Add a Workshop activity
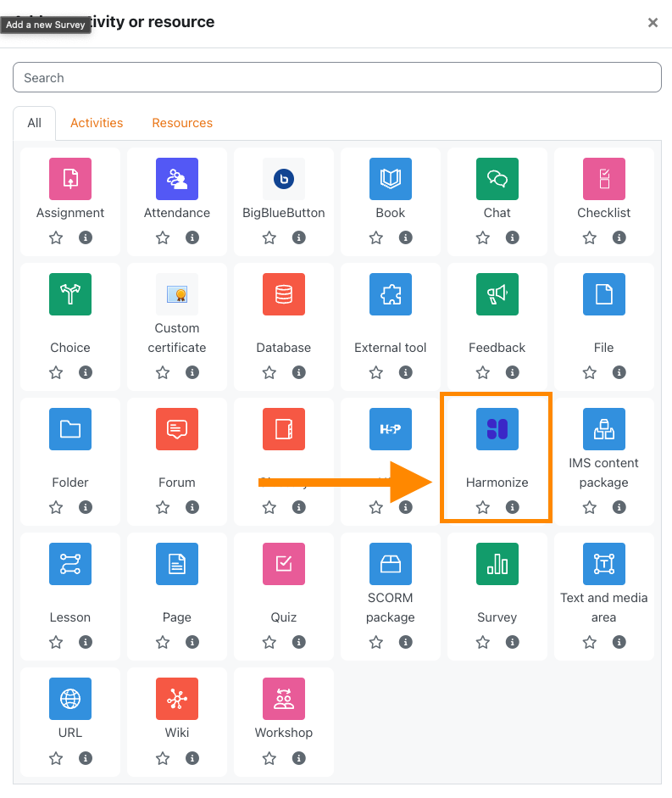Screen dimensions: 672x798 pos(284,699)
